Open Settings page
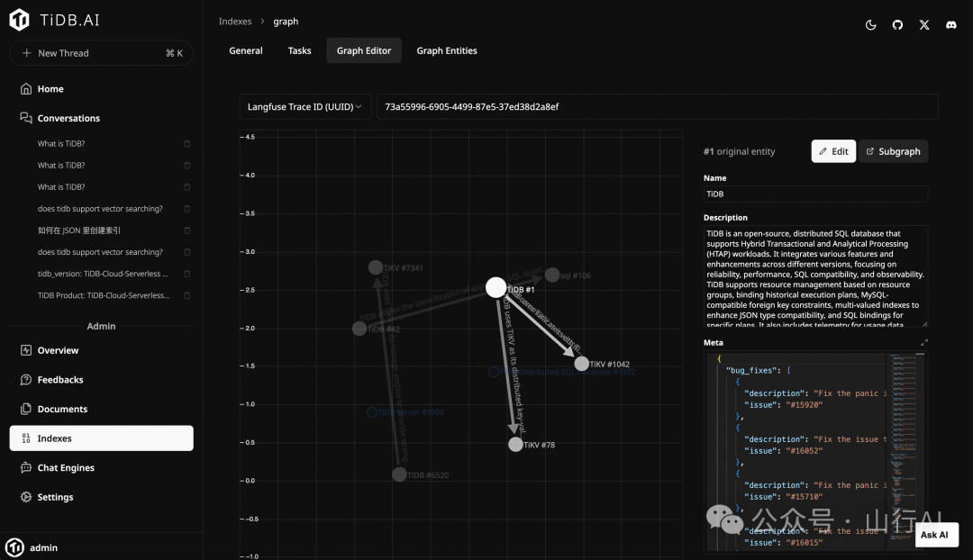This screenshot has height=560, width=973. pos(101,497)
